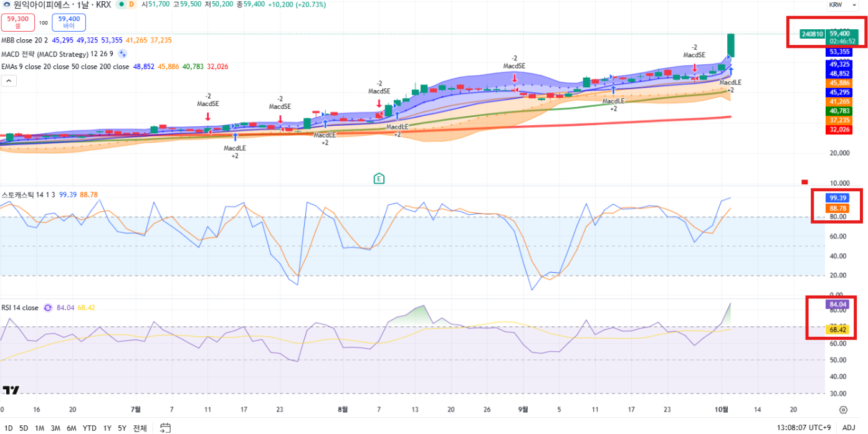Click the 40,783 green price label

pyautogui.click(x=840, y=111)
